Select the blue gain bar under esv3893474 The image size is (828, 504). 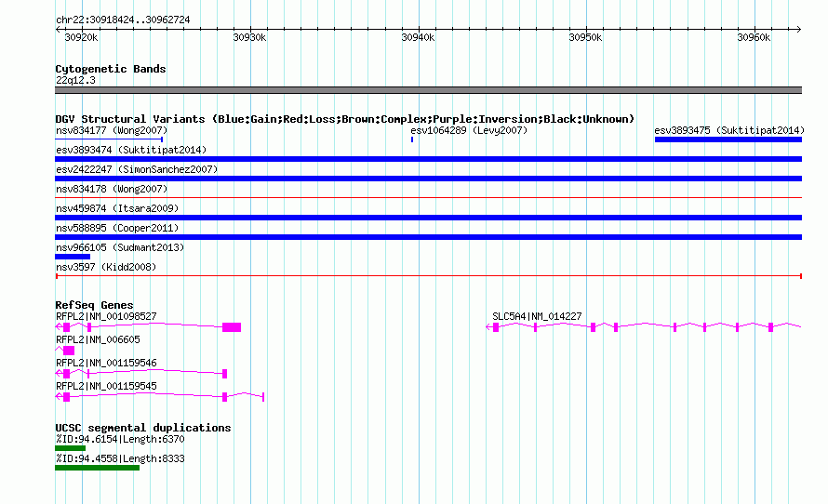click(428, 159)
